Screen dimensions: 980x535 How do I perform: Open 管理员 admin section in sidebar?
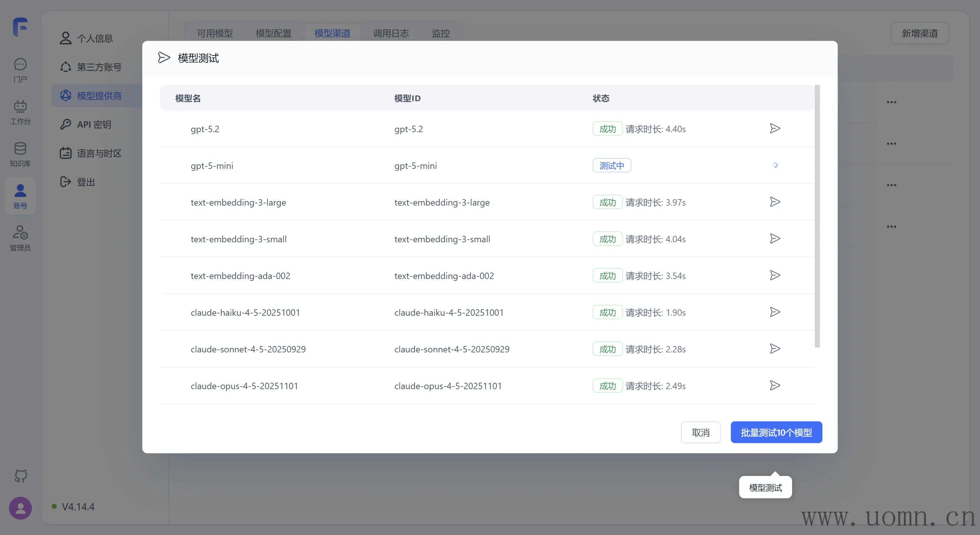tap(20, 238)
